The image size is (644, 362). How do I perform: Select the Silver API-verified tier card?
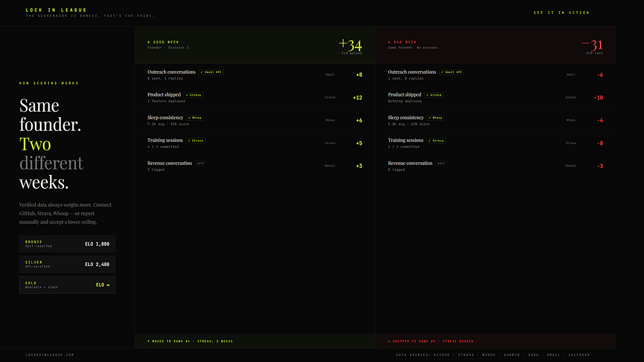point(68,264)
